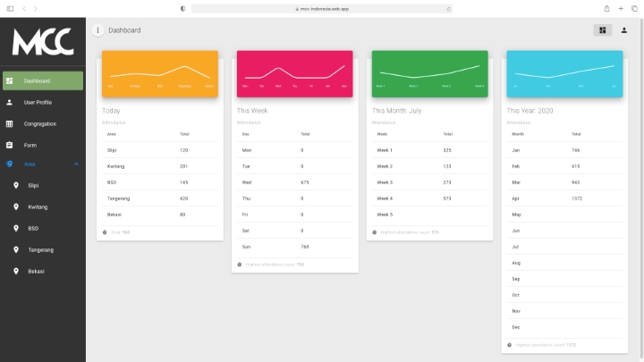This screenshot has width=644, height=362.
Task: Click the browser address bar
Action: point(322,9)
